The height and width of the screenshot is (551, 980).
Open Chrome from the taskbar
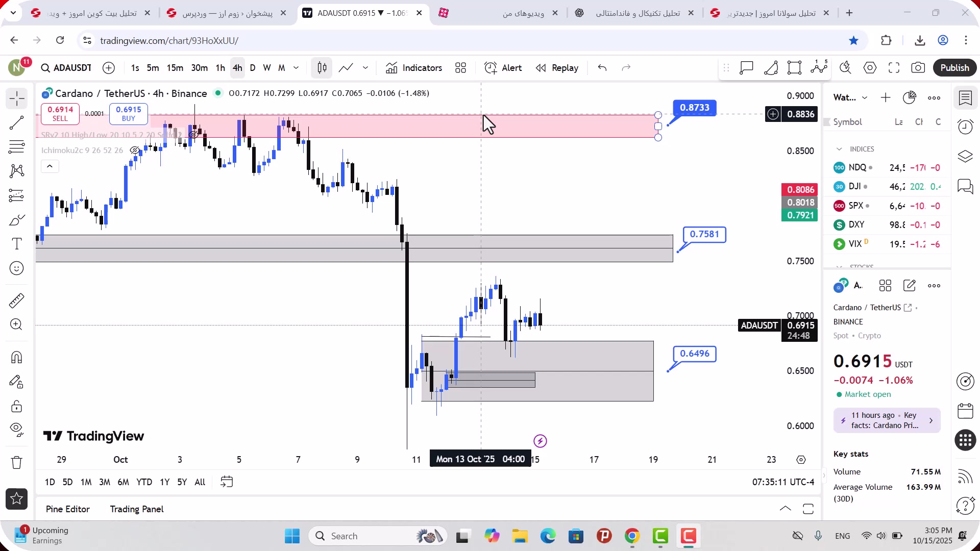coord(632,536)
